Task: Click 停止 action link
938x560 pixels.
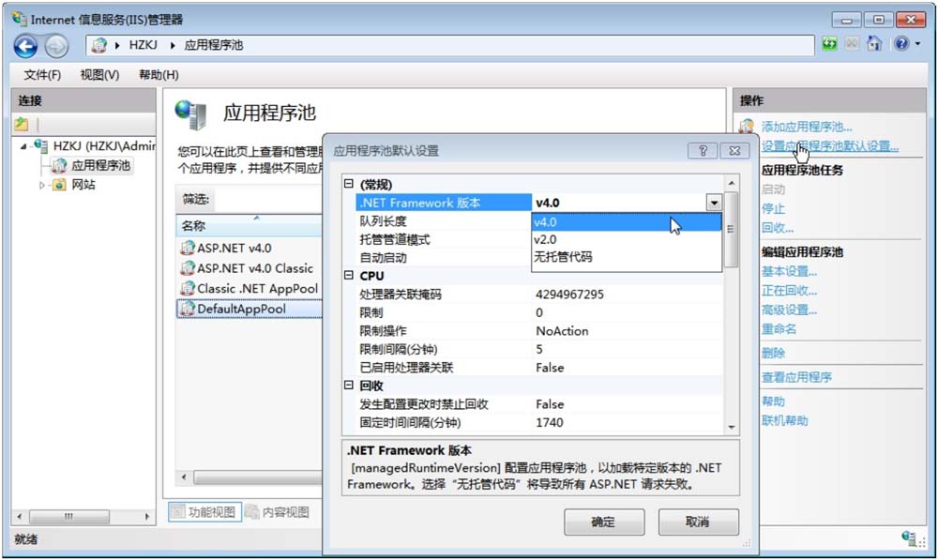Action: pyautogui.click(x=773, y=209)
